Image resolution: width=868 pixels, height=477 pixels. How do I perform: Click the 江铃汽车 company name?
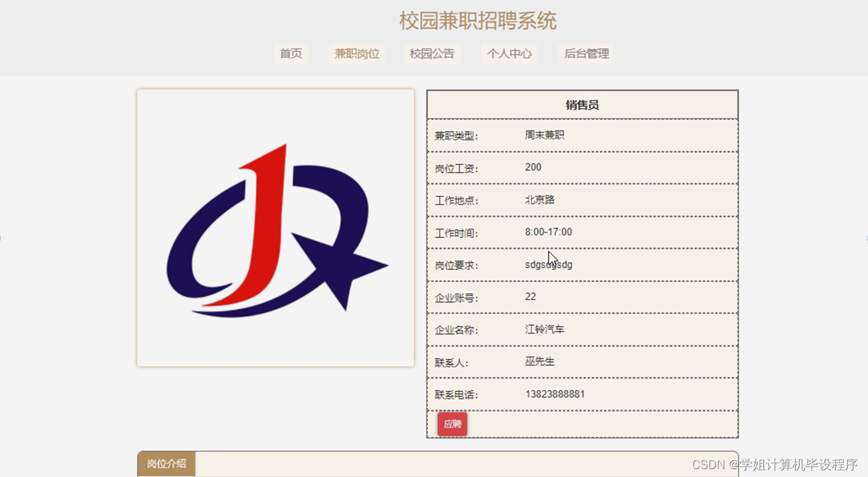tap(545, 329)
